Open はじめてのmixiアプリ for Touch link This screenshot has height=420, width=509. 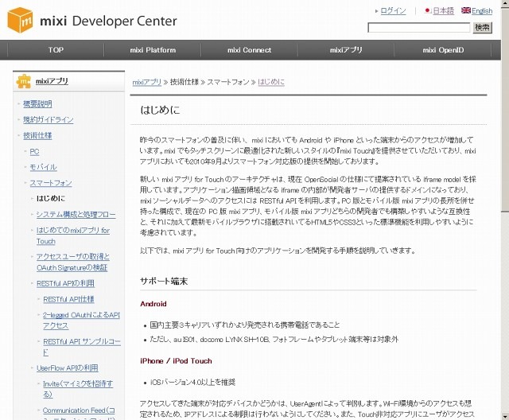tap(73, 235)
